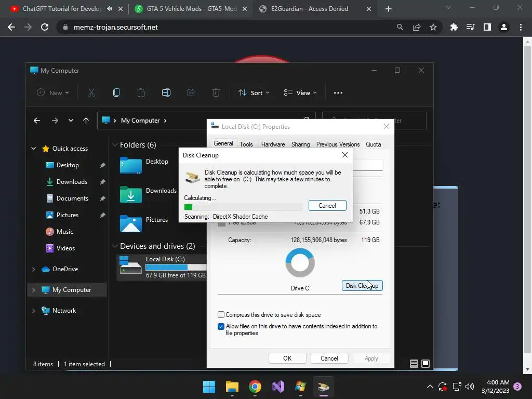
Task: Expand the OneDrive tree node
Action: [34, 269]
